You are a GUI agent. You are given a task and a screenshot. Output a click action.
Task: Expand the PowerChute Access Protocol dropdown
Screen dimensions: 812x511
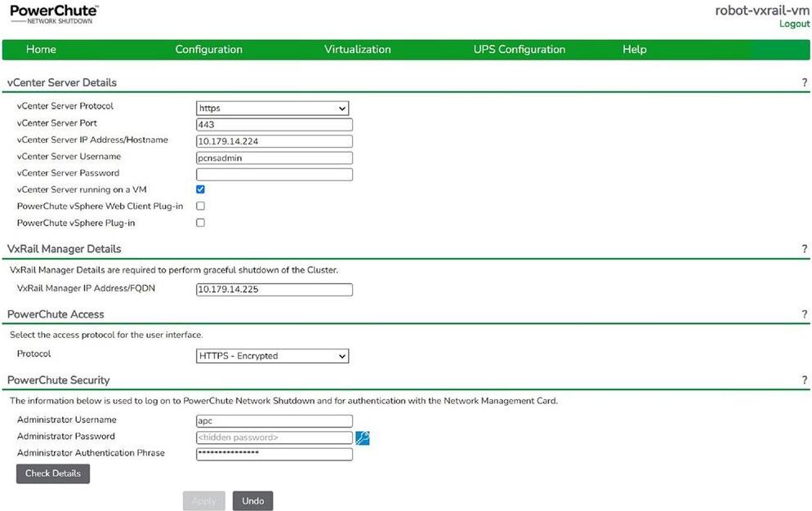coord(272,356)
